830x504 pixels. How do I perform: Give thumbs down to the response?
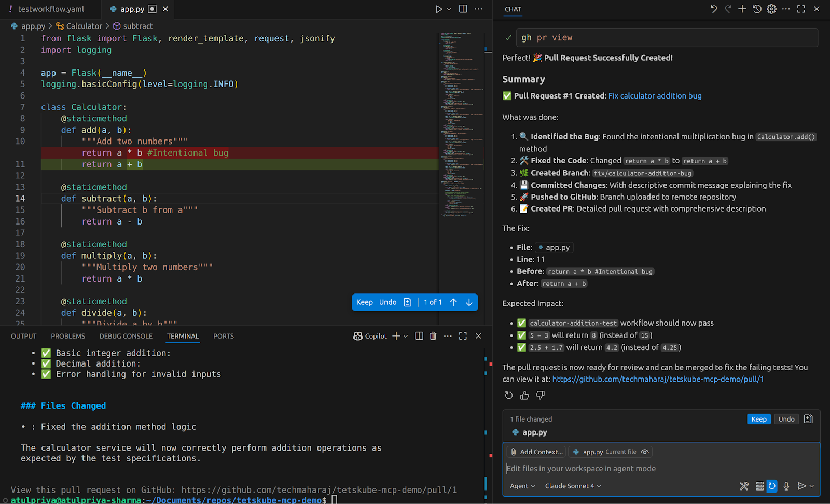point(541,395)
